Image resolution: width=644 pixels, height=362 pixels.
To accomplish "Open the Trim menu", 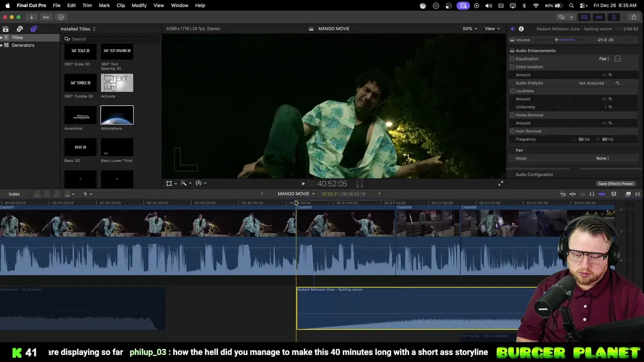I will pos(87,6).
